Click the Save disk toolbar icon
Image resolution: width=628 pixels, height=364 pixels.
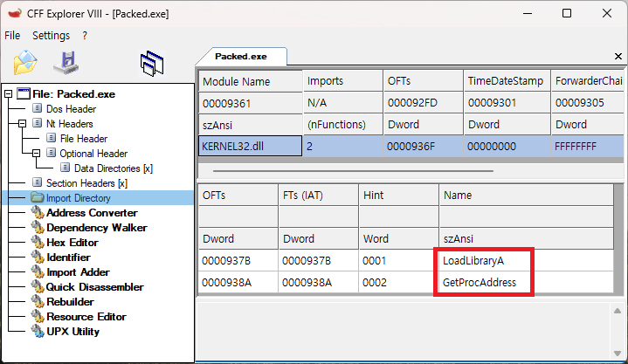(66, 62)
